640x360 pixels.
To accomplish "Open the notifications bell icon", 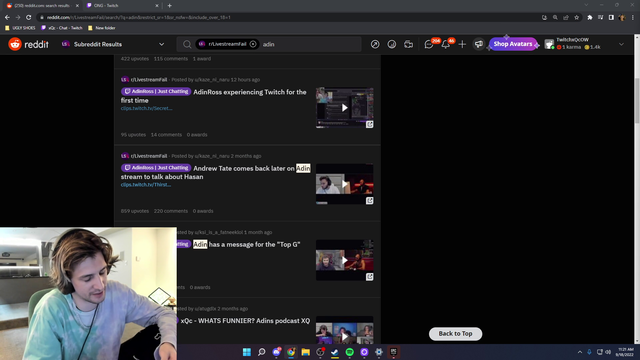I will click(x=446, y=44).
